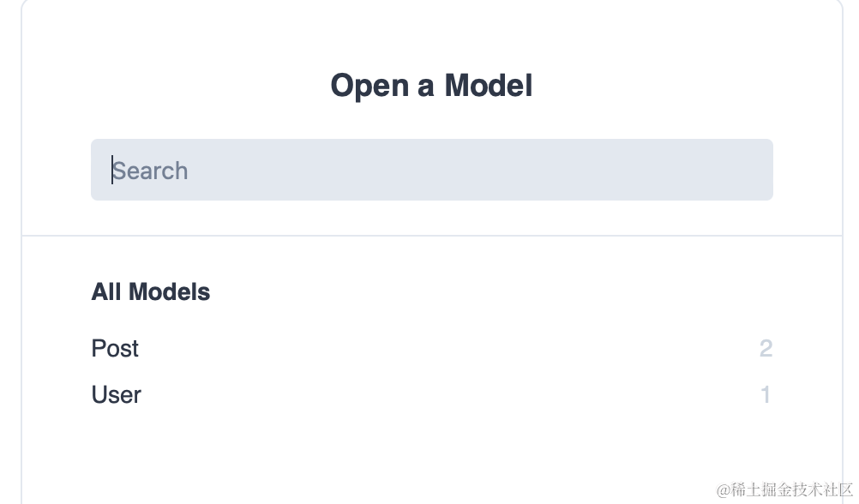The width and height of the screenshot is (859, 504).
Task: Click the Search input field
Action: point(431,170)
